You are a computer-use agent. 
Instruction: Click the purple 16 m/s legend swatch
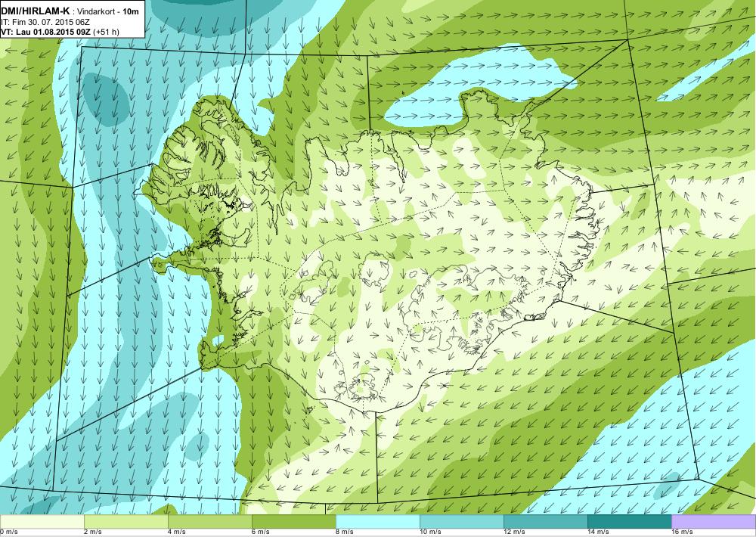point(714,522)
